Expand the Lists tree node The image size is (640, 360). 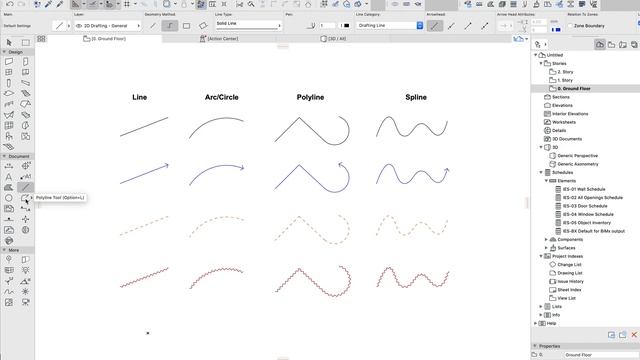(x=541, y=306)
